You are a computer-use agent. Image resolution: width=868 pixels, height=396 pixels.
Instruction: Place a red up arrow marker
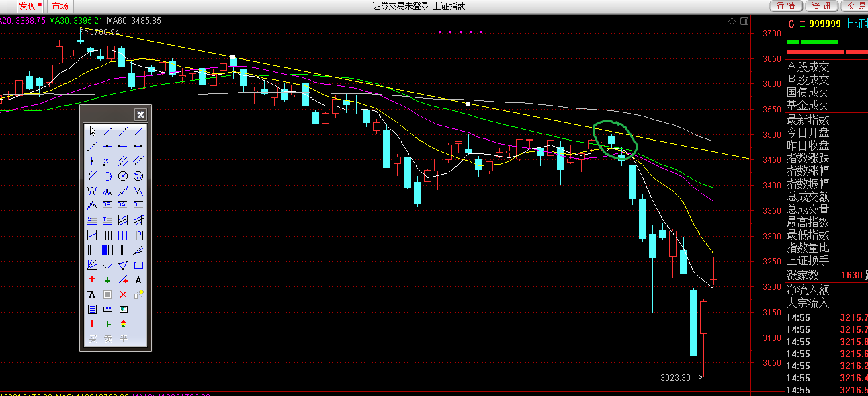pyautogui.click(x=92, y=280)
